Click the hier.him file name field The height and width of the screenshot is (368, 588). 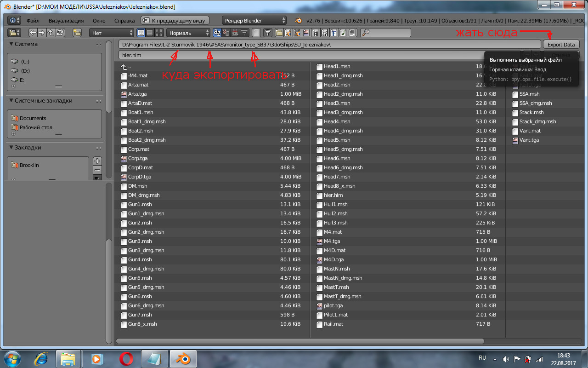(x=319, y=55)
